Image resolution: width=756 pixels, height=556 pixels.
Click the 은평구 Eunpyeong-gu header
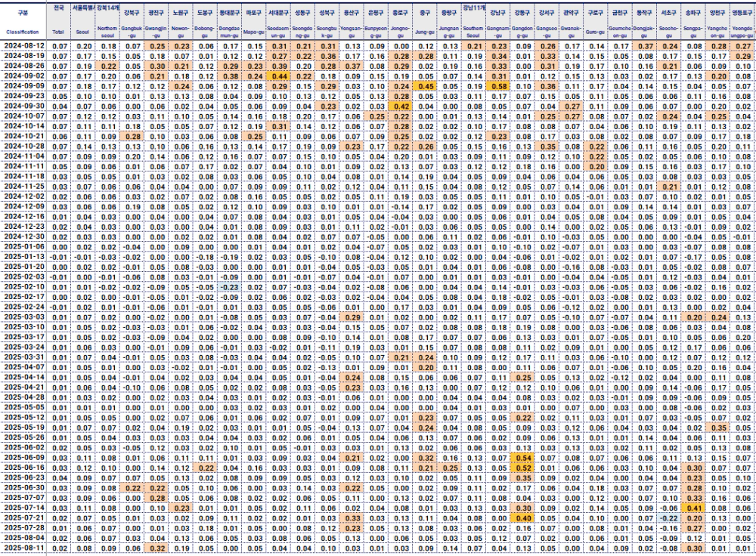pyautogui.click(x=376, y=21)
